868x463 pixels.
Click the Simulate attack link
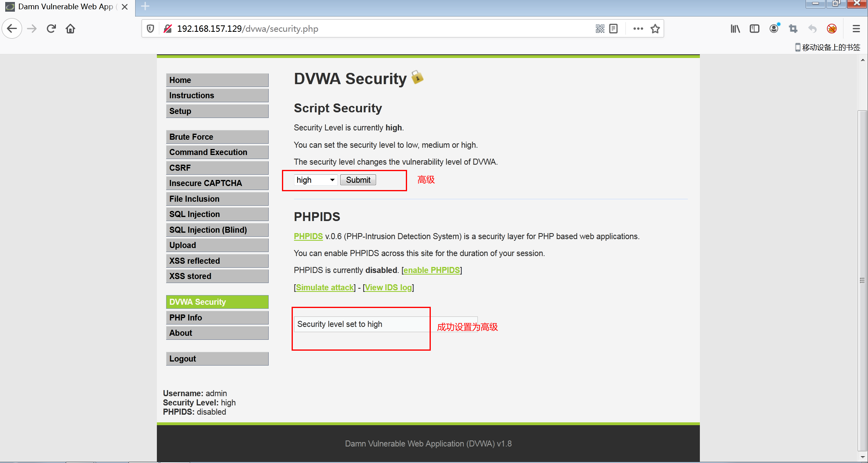coord(325,287)
